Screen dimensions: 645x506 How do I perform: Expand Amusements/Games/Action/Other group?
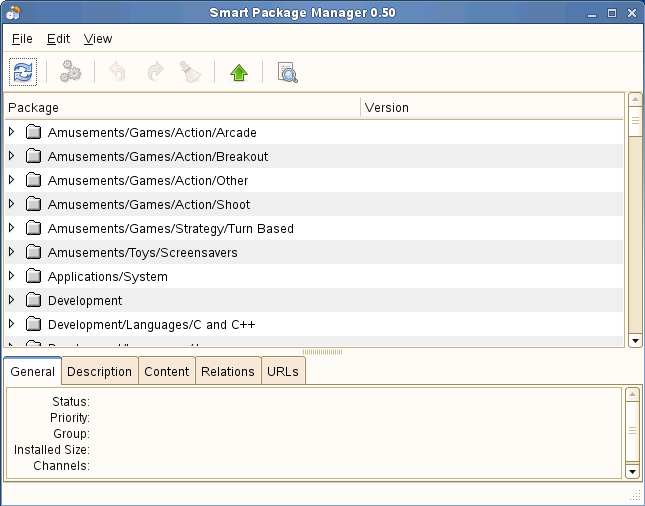(12, 180)
